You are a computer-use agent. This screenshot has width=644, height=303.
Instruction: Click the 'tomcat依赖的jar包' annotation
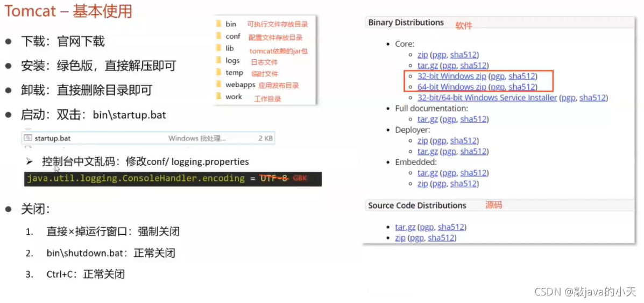pyautogui.click(x=279, y=51)
